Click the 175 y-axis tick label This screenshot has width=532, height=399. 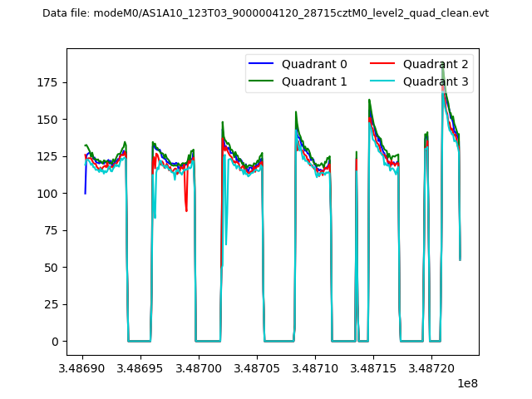[x=48, y=82]
